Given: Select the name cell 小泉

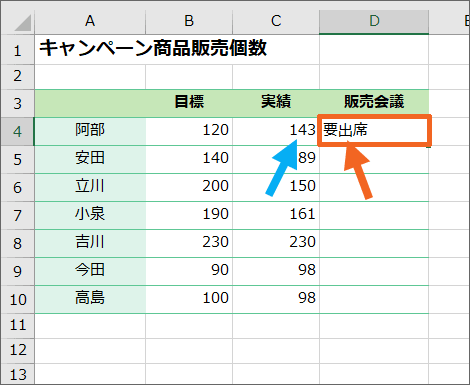Looking at the screenshot, I should coord(90,215).
